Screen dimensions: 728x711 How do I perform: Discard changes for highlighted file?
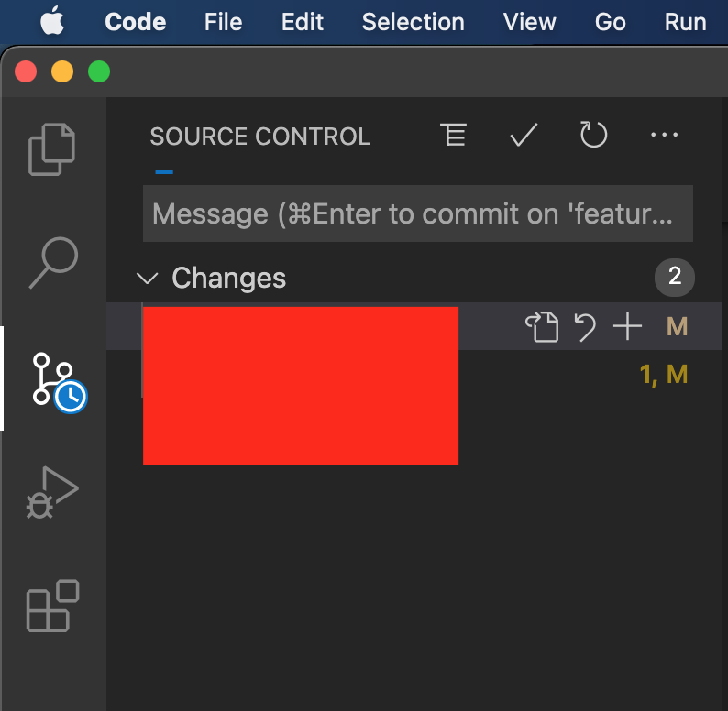pyautogui.click(x=585, y=327)
